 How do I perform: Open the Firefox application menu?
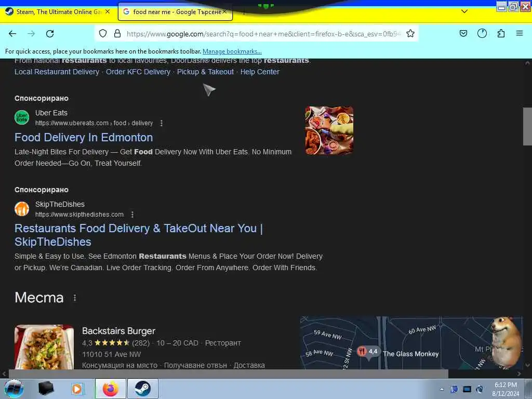pyautogui.click(x=520, y=33)
